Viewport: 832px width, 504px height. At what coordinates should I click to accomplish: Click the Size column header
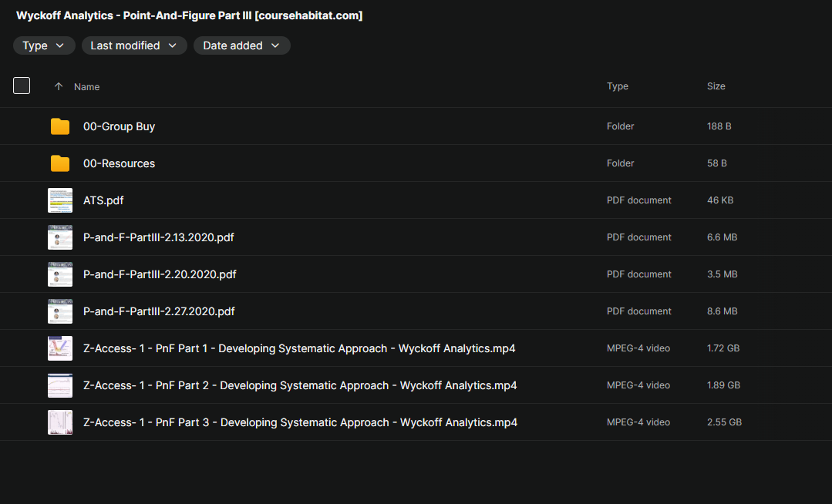coord(716,86)
